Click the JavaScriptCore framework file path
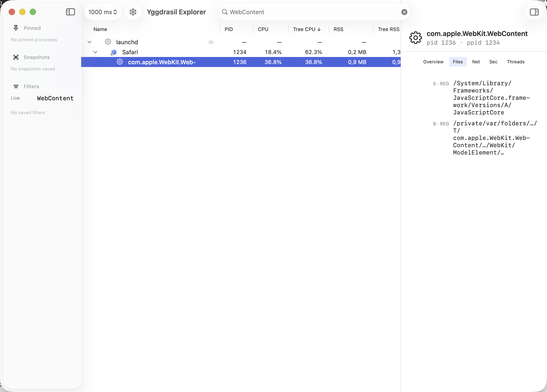 (x=491, y=98)
